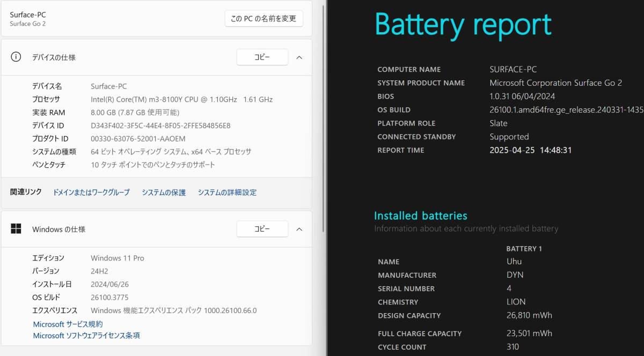Click この PC の名前を変更 button
644x356 pixels.
pos(264,18)
